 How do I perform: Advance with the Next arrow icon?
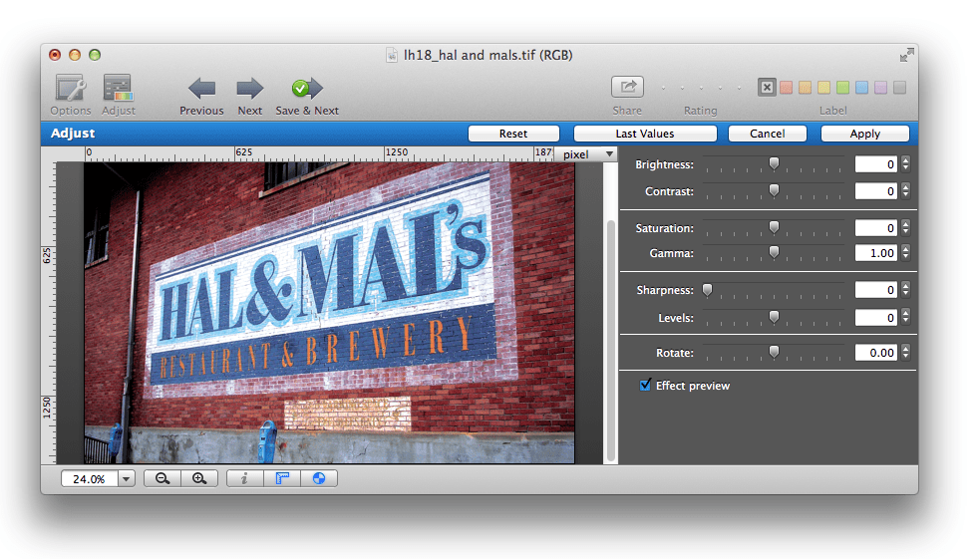249,89
